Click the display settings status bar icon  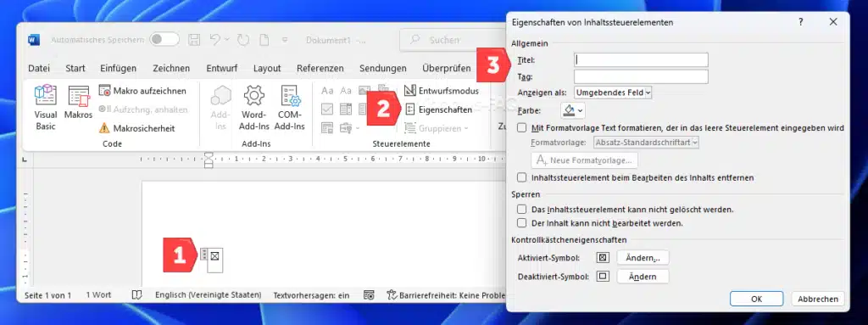click(369, 295)
